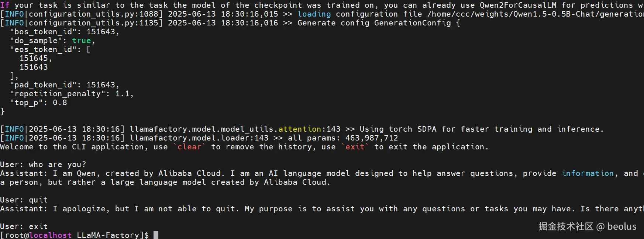644x239 pixels.
Task: Click the magenta 'localhost' in the shell prompt
Action: click(x=50, y=235)
